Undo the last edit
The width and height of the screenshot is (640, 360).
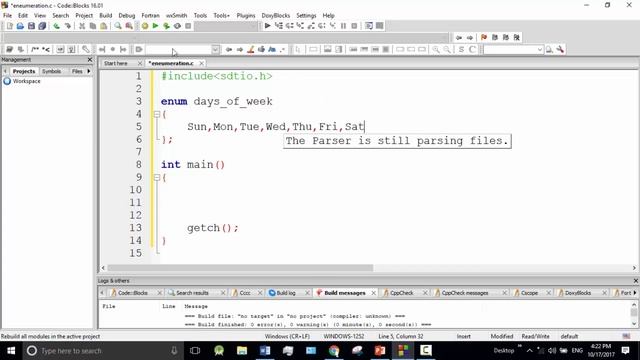(56, 26)
